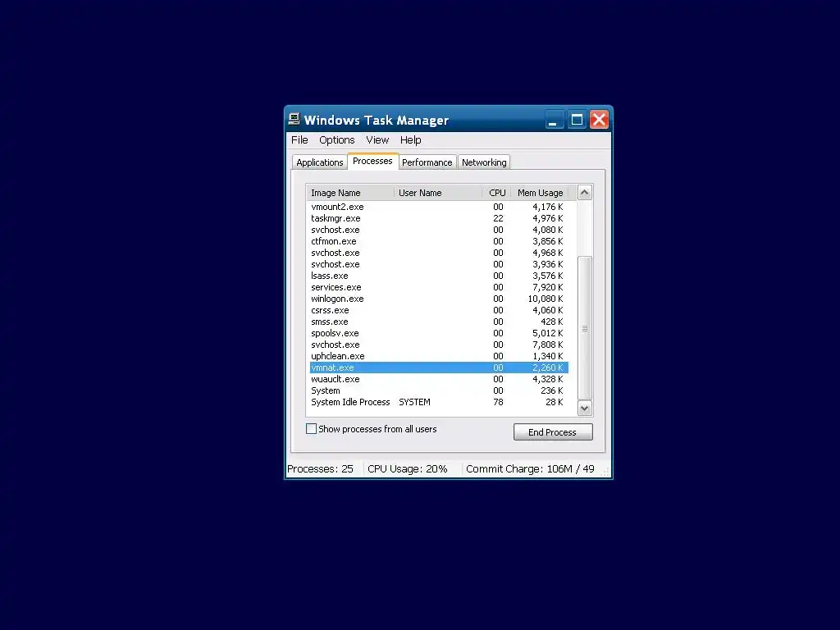
Task: Select the uphclean.exe process
Action: pos(439,356)
